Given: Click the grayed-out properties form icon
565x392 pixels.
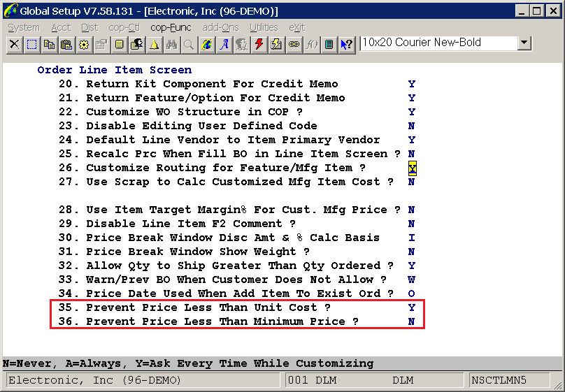Looking at the screenshot, I should [101, 45].
